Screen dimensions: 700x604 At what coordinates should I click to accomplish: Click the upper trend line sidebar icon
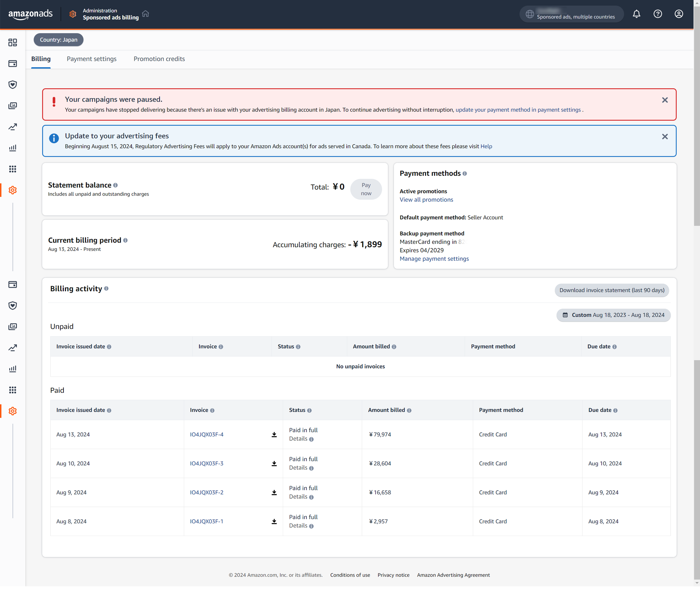point(13,127)
